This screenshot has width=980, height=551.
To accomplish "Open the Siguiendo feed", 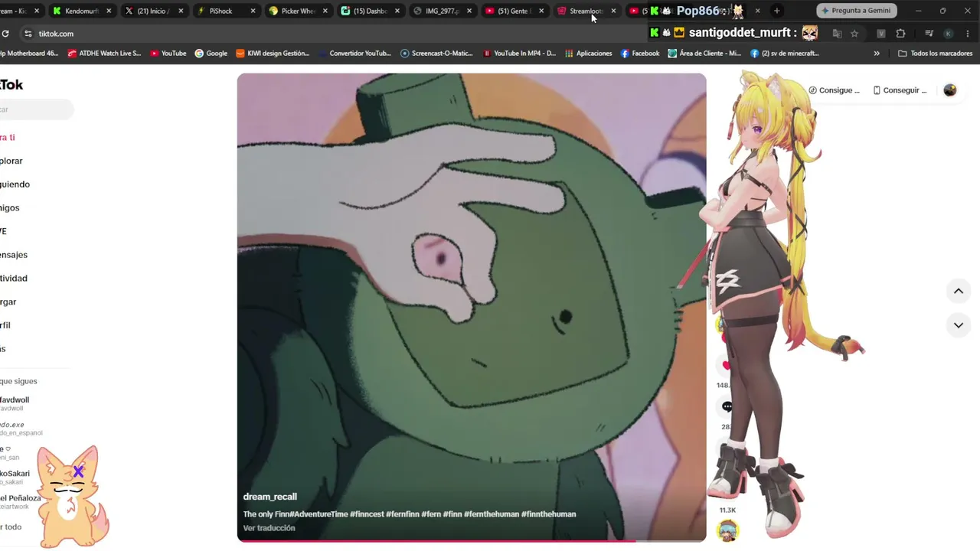I will click(x=15, y=184).
